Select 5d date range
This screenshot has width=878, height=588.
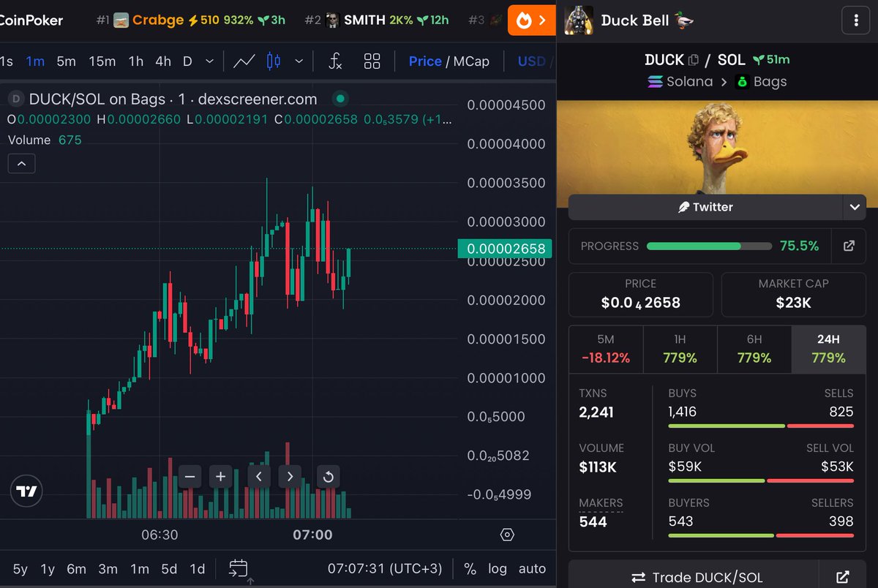(169, 568)
